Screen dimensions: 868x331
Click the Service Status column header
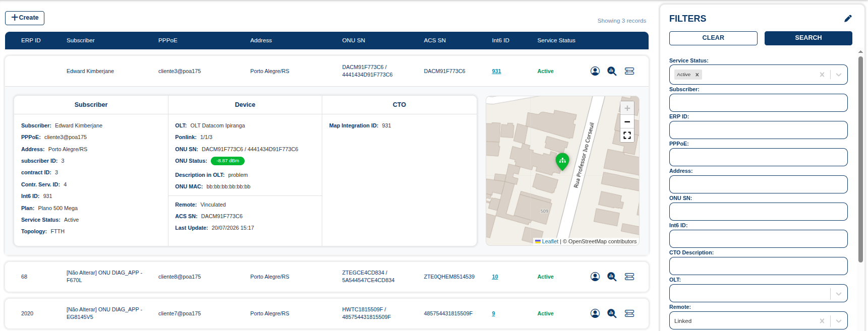(x=556, y=40)
